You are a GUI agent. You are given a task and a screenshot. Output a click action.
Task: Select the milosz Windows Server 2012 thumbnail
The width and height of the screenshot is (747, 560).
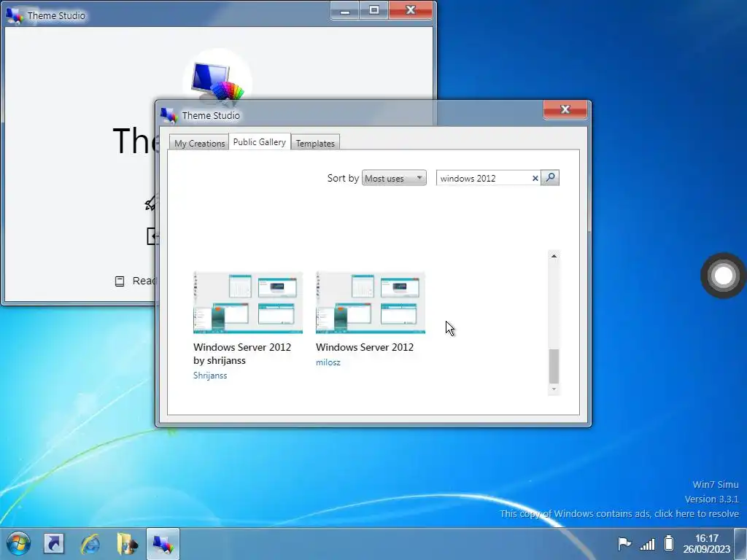[370, 303]
